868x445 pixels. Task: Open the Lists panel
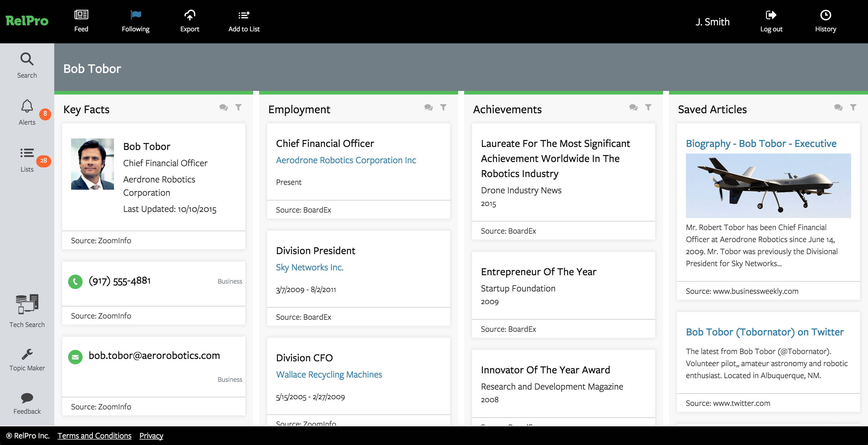click(x=27, y=158)
